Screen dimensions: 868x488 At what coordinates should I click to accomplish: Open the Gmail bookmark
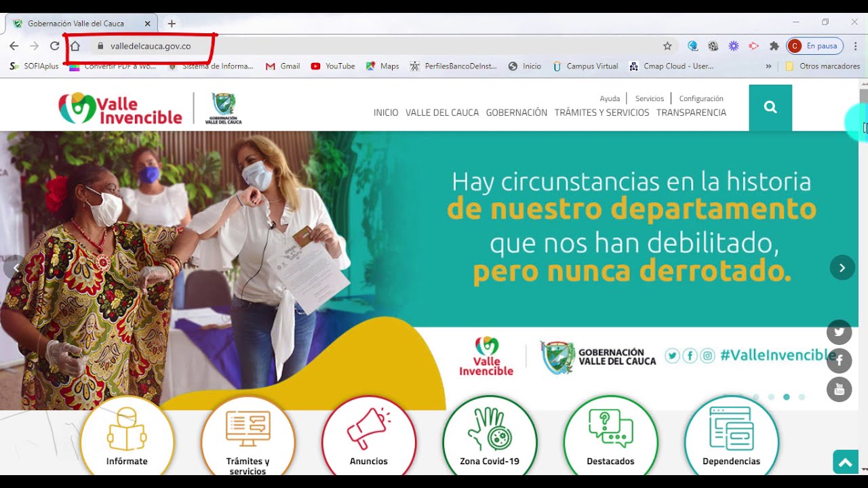coord(283,66)
